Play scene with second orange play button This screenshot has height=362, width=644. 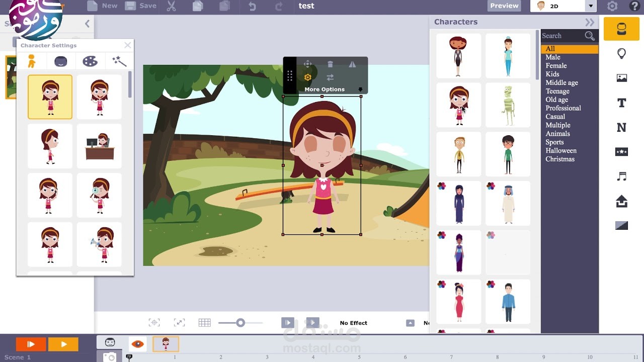pyautogui.click(x=63, y=344)
